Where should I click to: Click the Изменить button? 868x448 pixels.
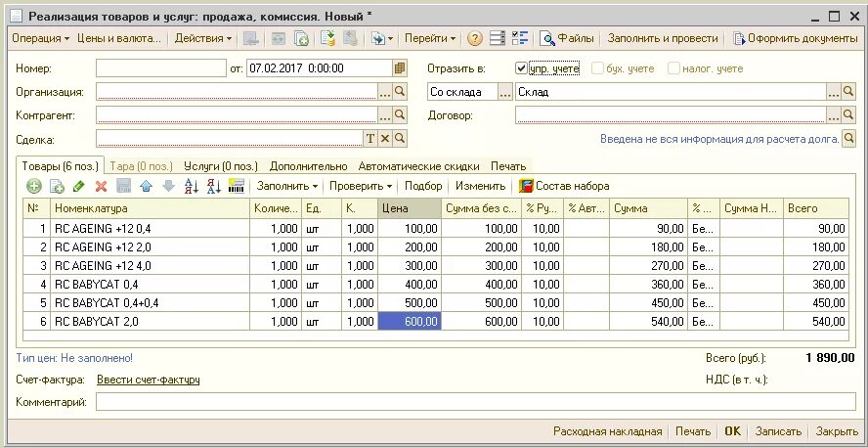pos(480,186)
